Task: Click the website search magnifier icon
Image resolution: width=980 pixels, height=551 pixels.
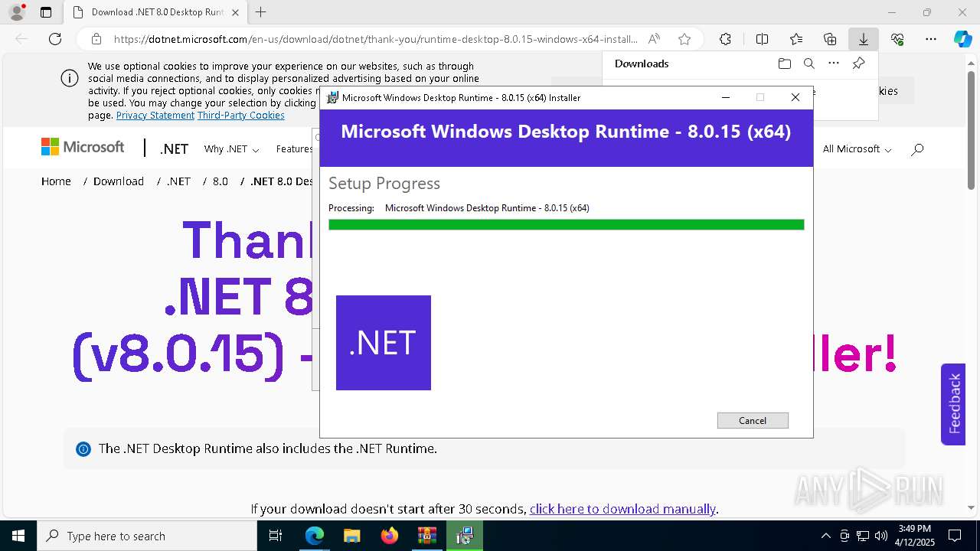Action: click(917, 149)
